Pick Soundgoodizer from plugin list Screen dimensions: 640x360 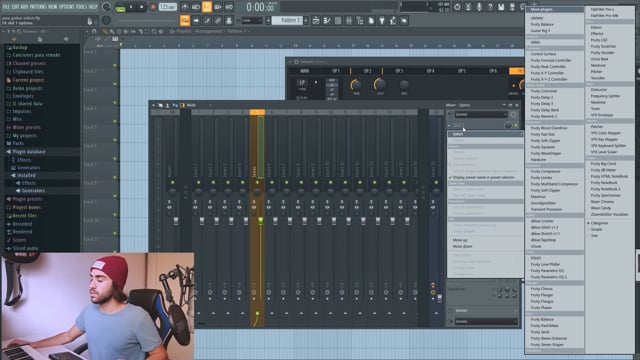[543, 203]
